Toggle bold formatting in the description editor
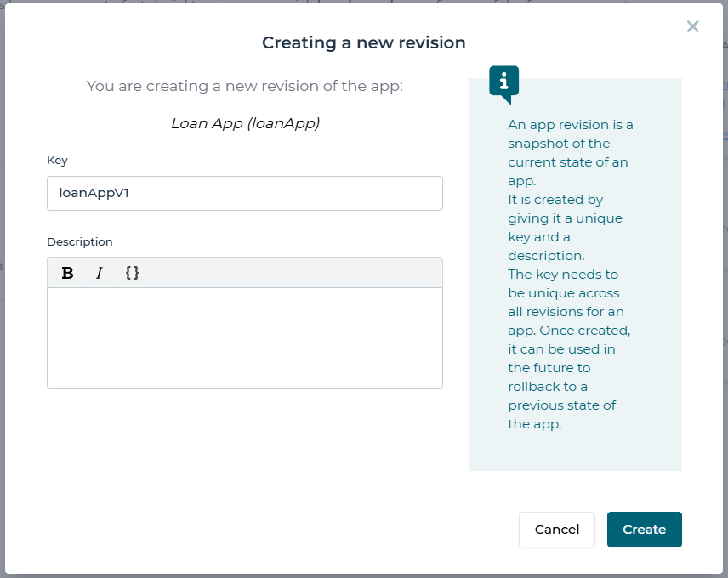728x578 pixels. click(x=68, y=273)
